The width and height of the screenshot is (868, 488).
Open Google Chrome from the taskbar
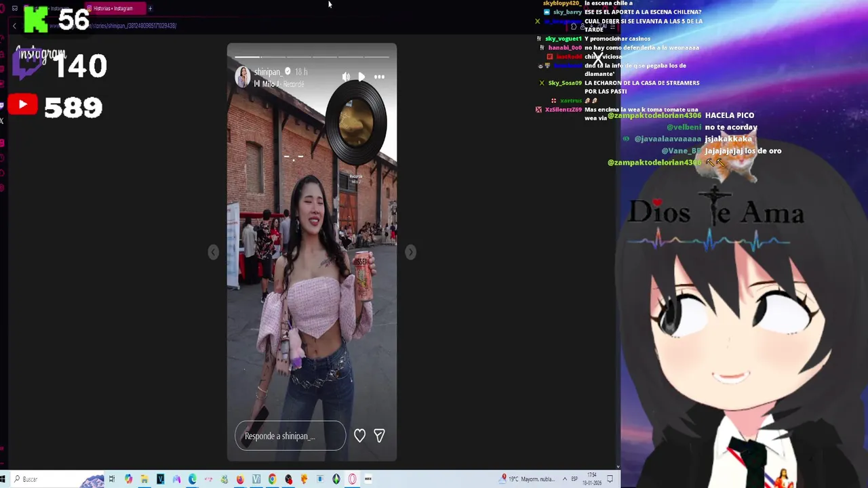coord(272,479)
